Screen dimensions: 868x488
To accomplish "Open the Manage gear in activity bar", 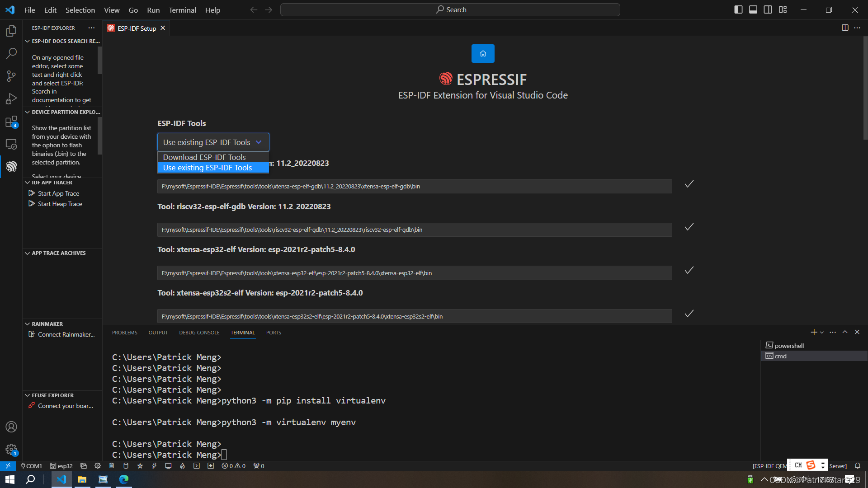I will [11, 450].
